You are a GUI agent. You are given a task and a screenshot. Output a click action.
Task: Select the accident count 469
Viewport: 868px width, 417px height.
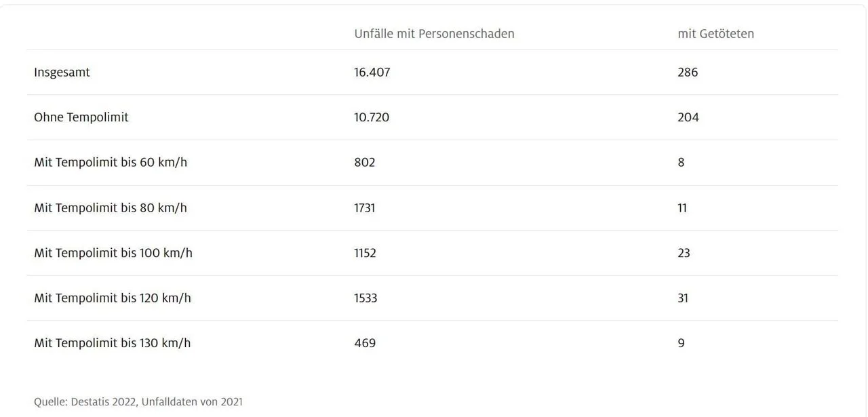pyautogui.click(x=365, y=343)
